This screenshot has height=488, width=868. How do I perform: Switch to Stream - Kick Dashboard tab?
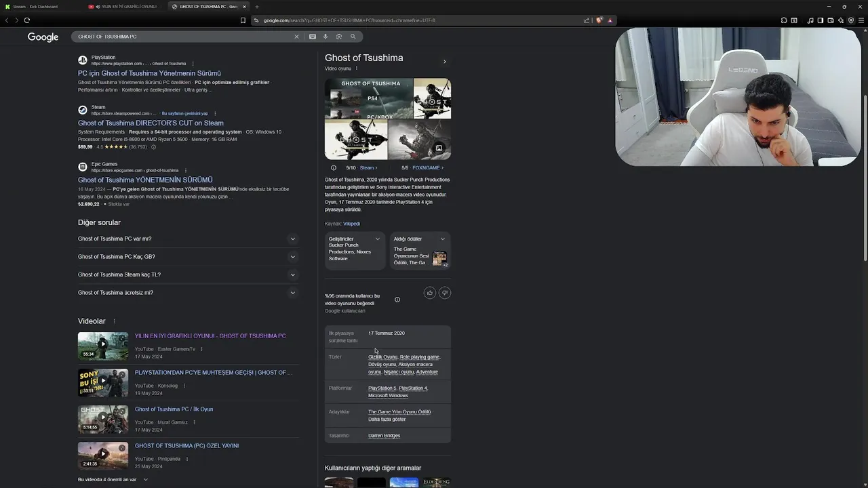point(41,7)
